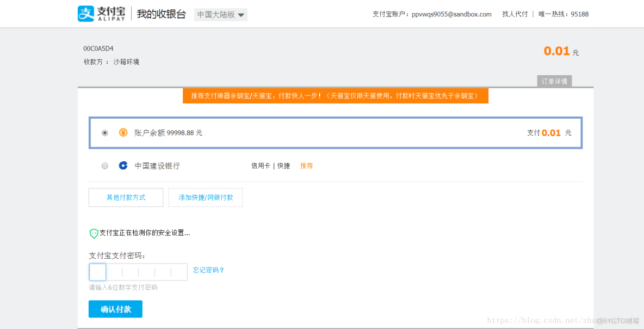This screenshot has height=329, width=644.
Task: Click the 添加快捷/网银付款 button
Action: point(205,197)
